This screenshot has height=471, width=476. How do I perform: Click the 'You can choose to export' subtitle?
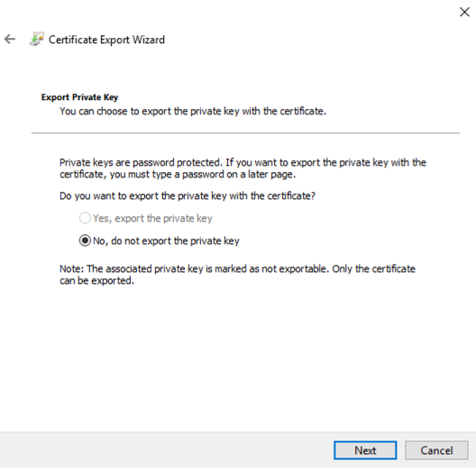[193, 112]
